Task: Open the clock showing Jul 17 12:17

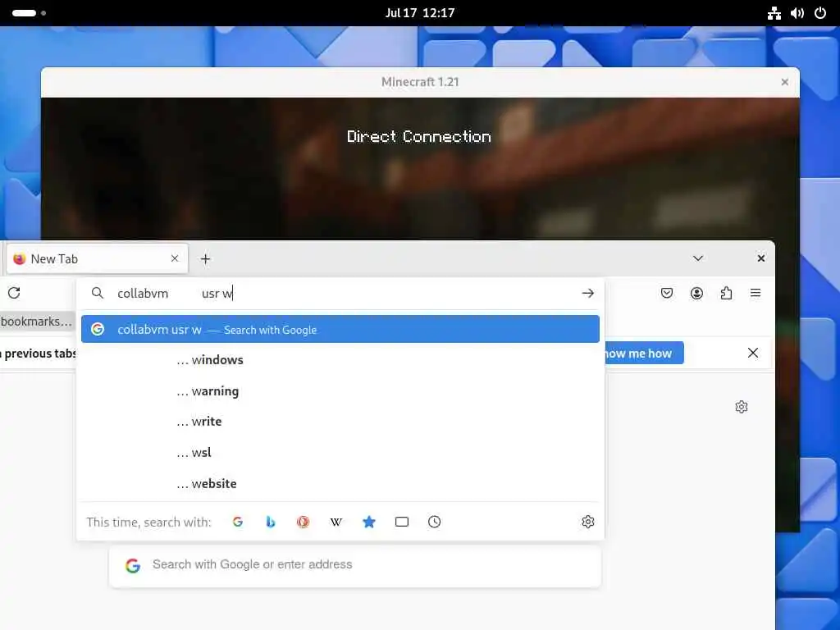Action: [420, 13]
